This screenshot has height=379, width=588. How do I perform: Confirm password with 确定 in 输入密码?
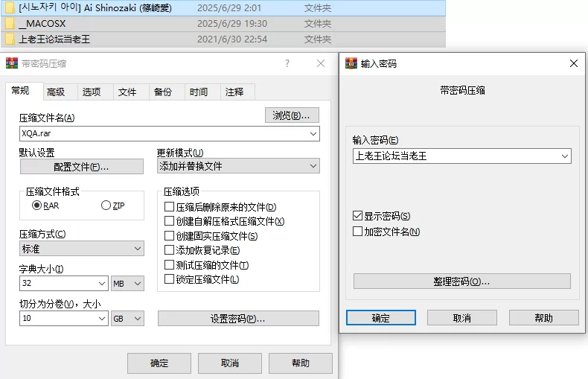coord(381,318)
